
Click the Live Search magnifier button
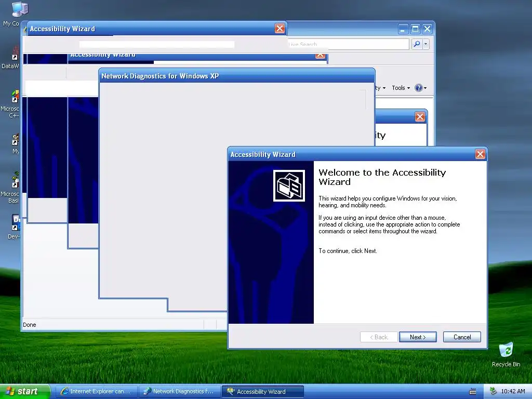(x=416, y=44)
